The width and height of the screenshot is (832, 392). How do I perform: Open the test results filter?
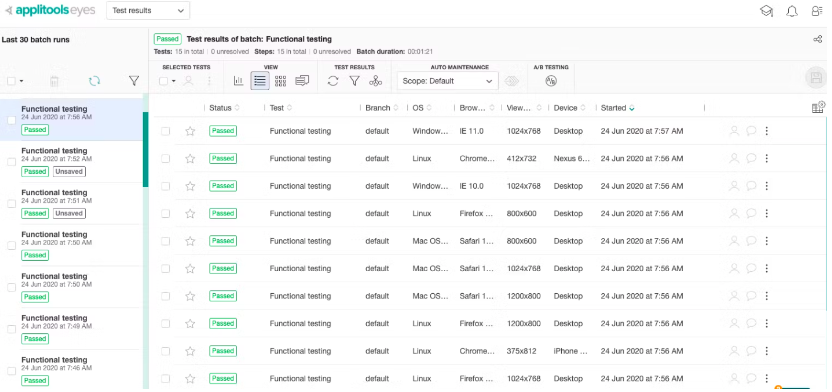click(x=354, y=81)
